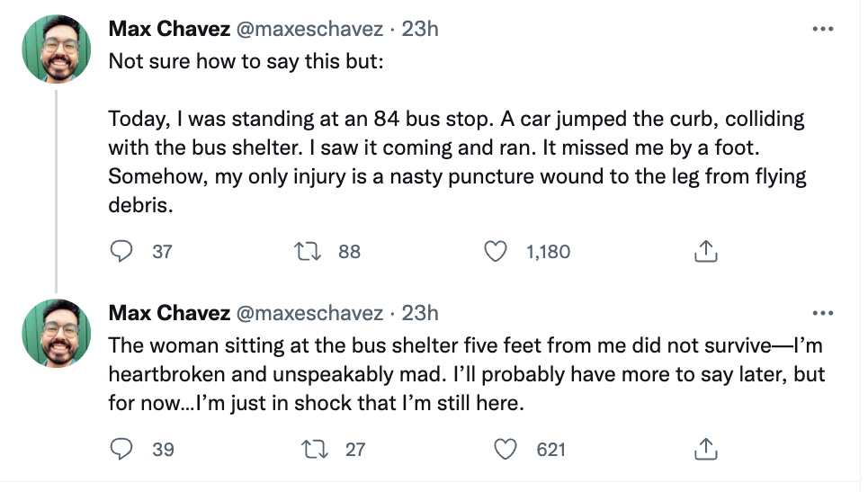Open the 23h timestamp of first tweet
Viewport: 868px width, 492px height.
tap(420, 29)
